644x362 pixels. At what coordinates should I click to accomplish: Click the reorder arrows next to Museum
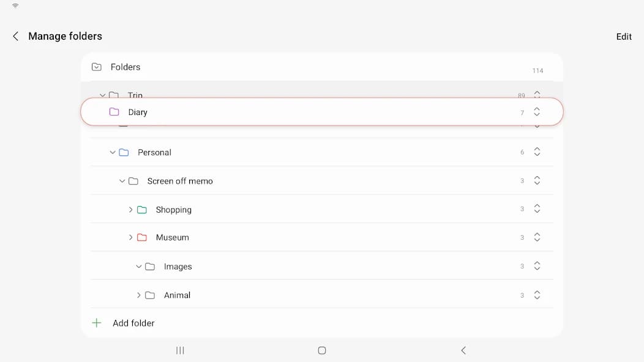coord(537,237)
